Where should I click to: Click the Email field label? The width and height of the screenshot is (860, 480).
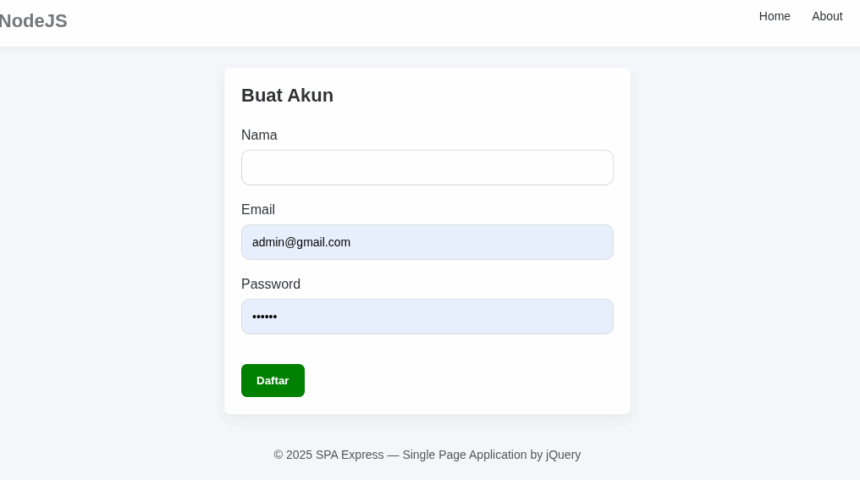click(x=258, y=210)
